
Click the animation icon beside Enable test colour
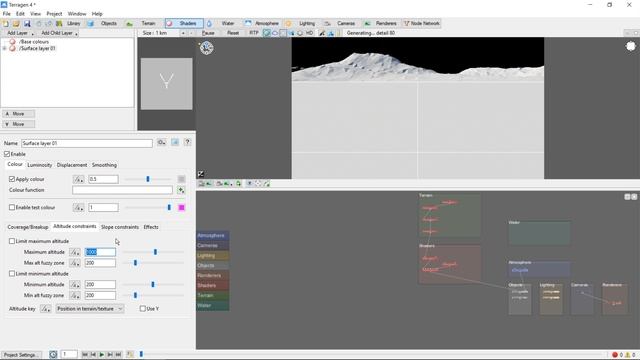[x=78, y=208]
